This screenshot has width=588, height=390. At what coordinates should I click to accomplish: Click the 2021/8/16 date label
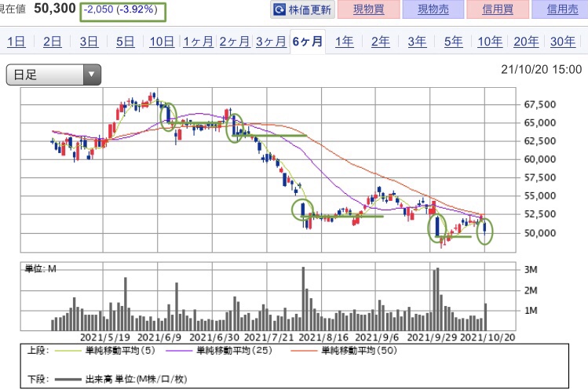click(x=323, y=337)
